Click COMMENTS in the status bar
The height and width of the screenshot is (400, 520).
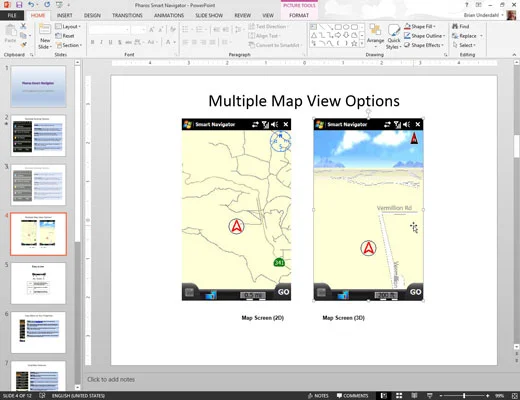(x=352, y=396)
